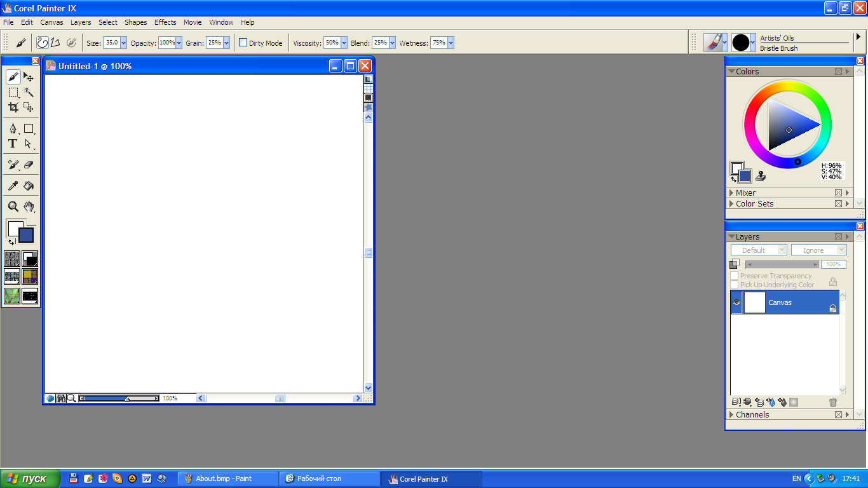Screen dimensions: 868x488
Task: Expand the Mixer palette
Action: point(732,193)
